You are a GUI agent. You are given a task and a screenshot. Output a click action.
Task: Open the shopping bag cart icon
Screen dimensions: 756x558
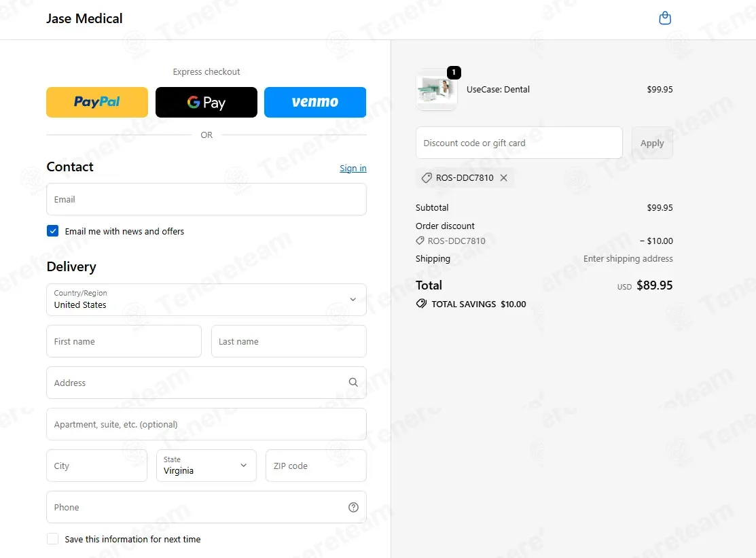[x=665, y=18]
